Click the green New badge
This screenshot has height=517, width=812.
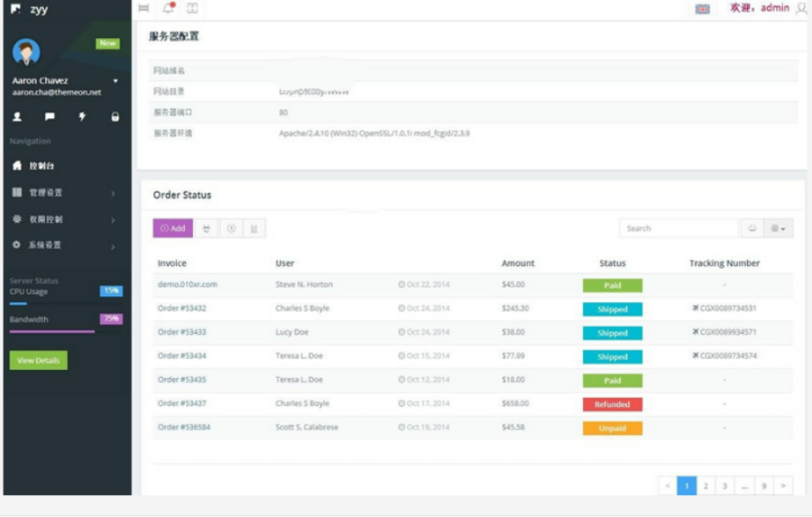(x=107, y=43)
